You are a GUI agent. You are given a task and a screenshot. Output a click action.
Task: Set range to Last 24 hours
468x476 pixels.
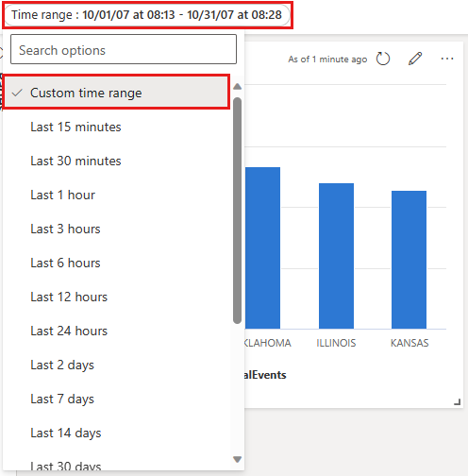click(x=117, y=331)
